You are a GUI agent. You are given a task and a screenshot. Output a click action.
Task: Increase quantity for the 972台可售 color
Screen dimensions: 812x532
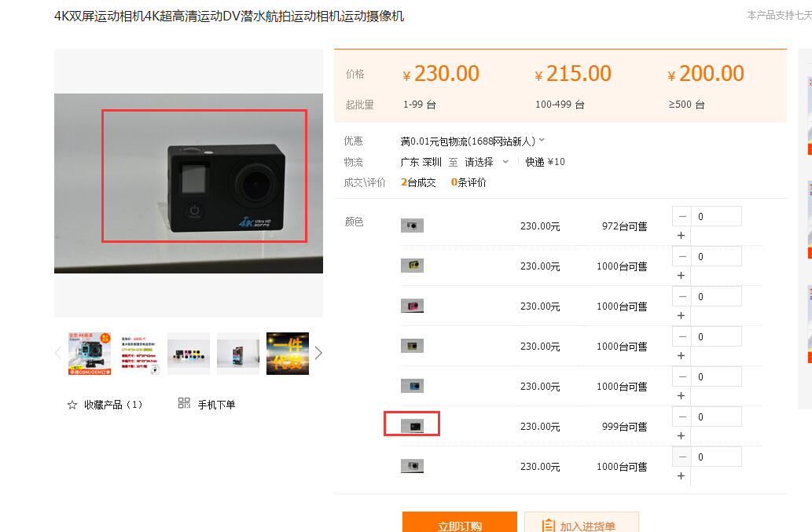[681, 236]
